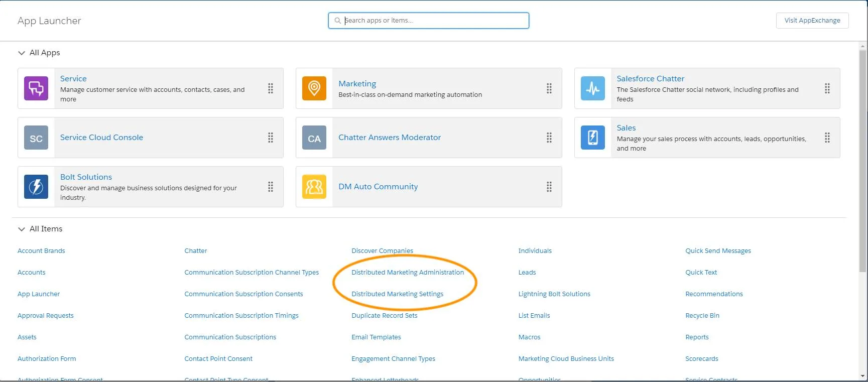Open the Recommendations item

(714, 294)
